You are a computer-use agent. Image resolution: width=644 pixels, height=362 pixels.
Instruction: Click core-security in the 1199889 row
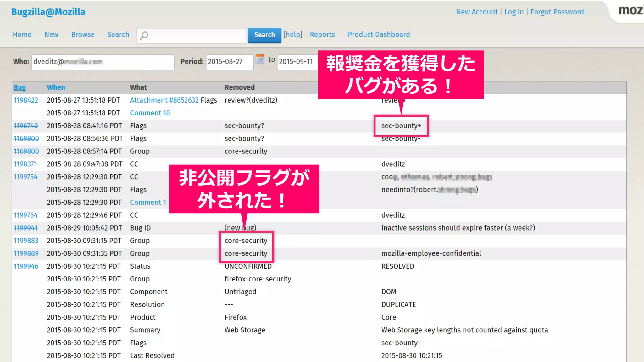click(x=246, y=253)
